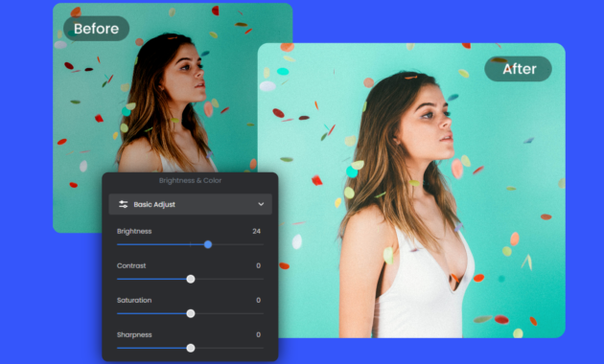Click the Sharpness slider handle
The image size is (604, 364).
[x=191, y=349]
